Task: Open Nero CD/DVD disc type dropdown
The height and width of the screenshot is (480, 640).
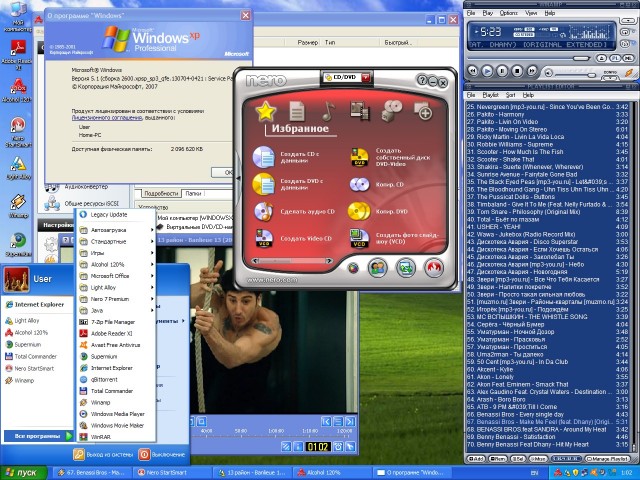Action: tap(365, 77)
